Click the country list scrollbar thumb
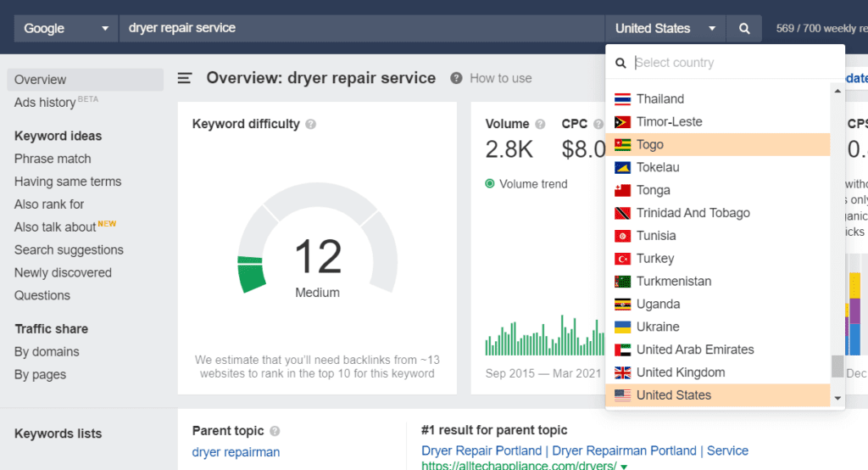The width and height of the screenshot is (868, 470). click(x=837, y=366)
